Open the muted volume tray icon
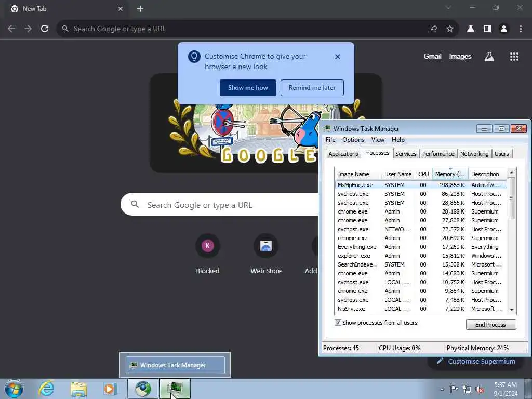The image size is (532, 399). 480,389
